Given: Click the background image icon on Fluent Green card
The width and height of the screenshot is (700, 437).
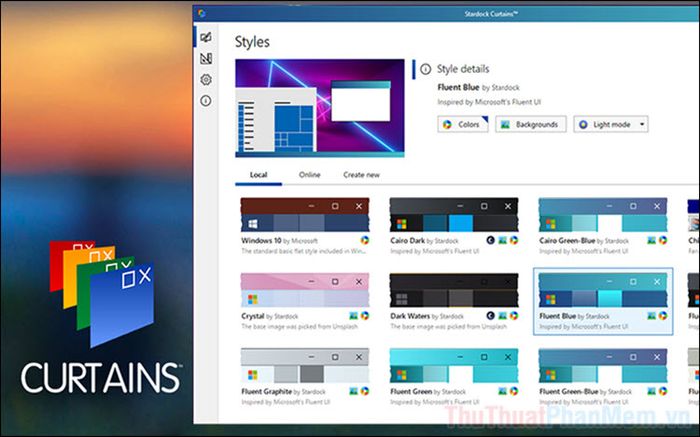Looking at the screenshot, I should tap(502, 391).
